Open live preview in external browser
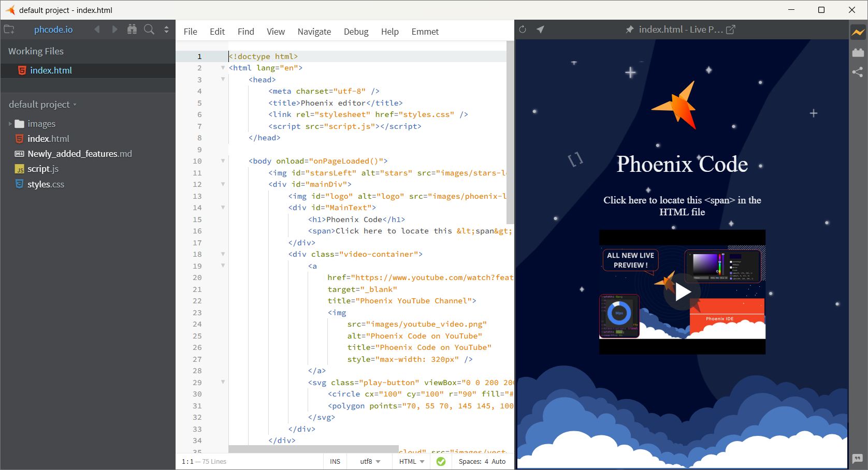Viewport: 868px width, 470px height. click(731, 30)
